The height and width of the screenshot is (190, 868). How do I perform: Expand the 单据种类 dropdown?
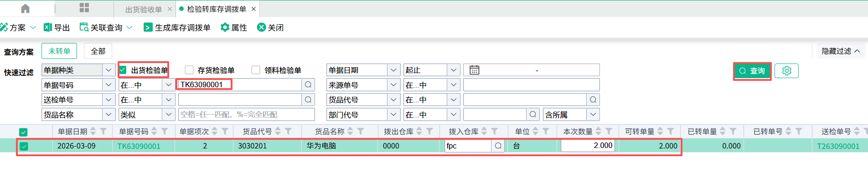[108, 70]
